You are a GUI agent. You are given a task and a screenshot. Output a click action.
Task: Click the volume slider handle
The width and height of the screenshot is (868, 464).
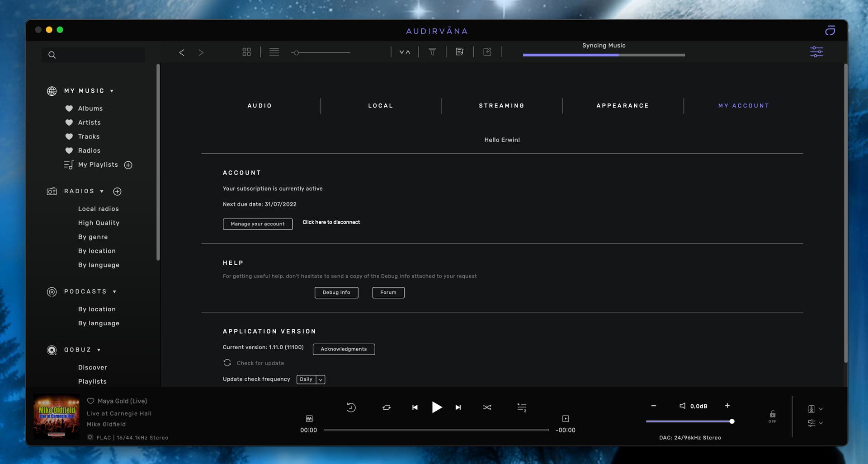coord(731,422)
